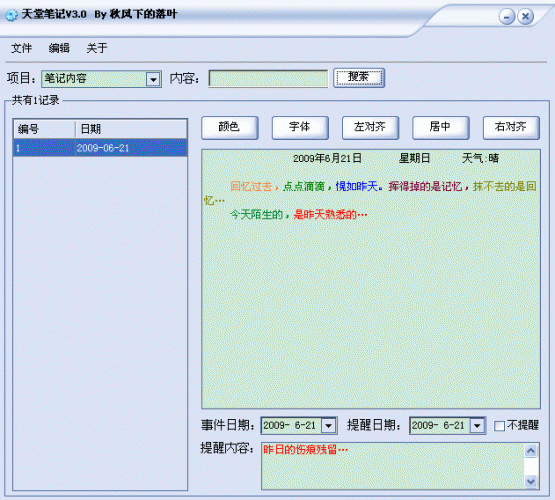The width and height of the screenshot is (555, 500).
Task: Open the 事件日期 date dropdown arrow
Action: point(328,425)
